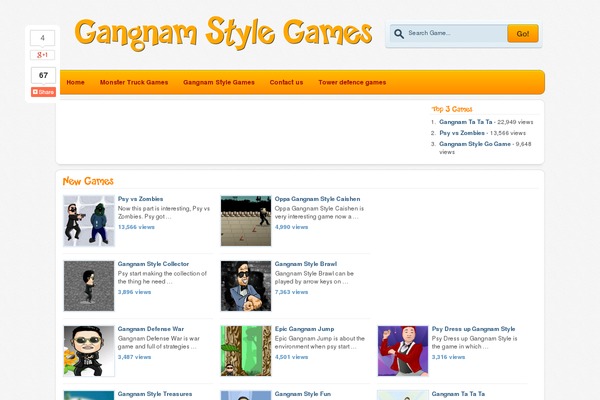The image size is (600, 400).
Task: Click the 4,990 views text
Action: [x=291, y=227]
